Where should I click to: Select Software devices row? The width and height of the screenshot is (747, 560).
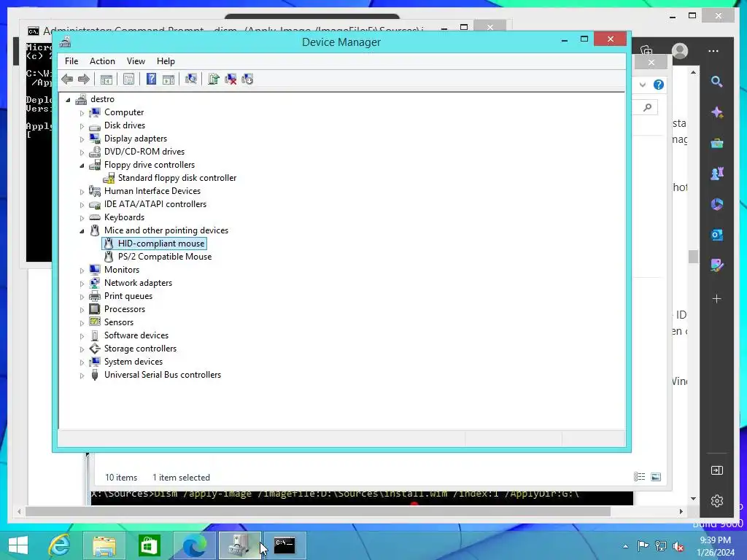136,335
